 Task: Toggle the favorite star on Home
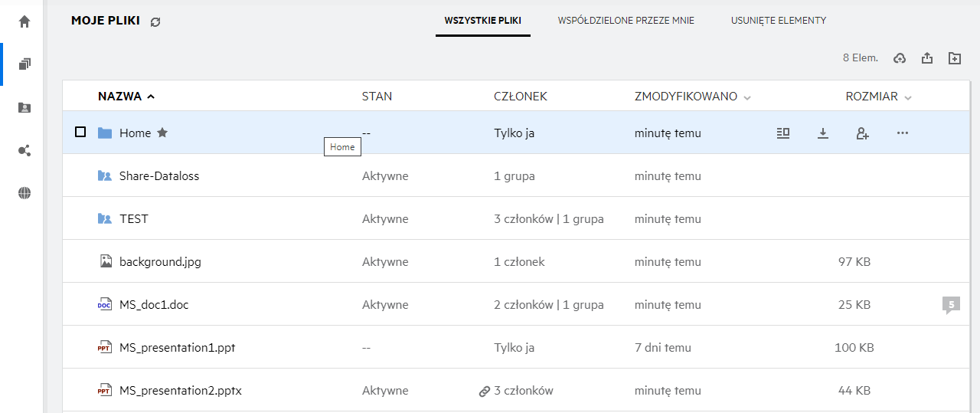pos(162,133)
